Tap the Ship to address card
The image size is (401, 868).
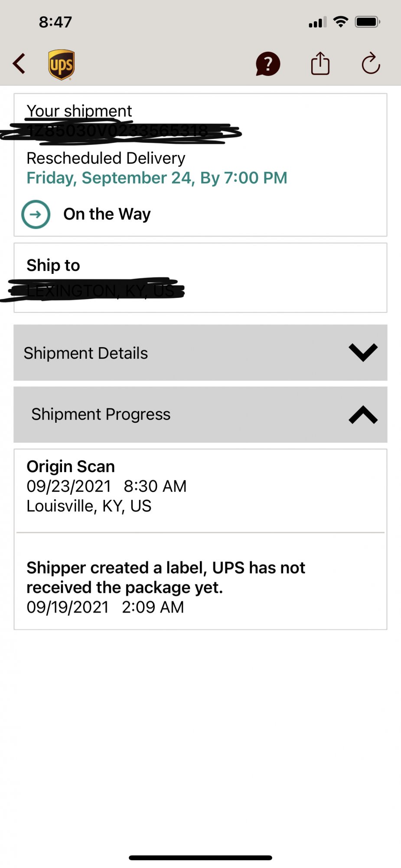click(x=200, y=278)
